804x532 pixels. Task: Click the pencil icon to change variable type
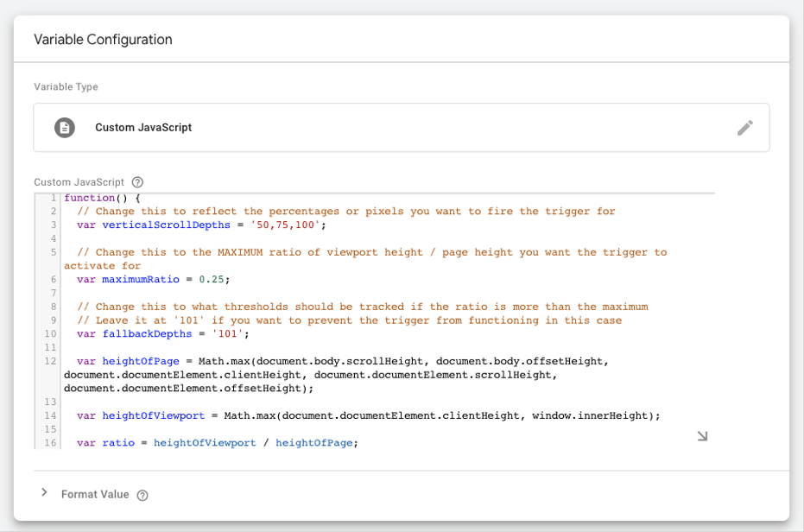(x=744, y=127)
